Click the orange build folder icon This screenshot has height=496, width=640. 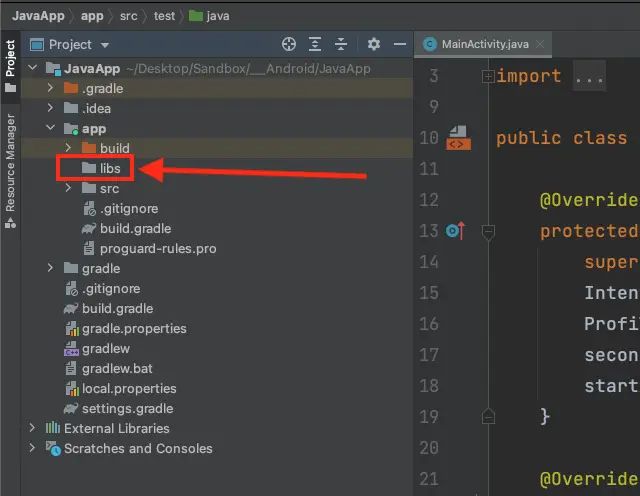(x=89, y=148)
